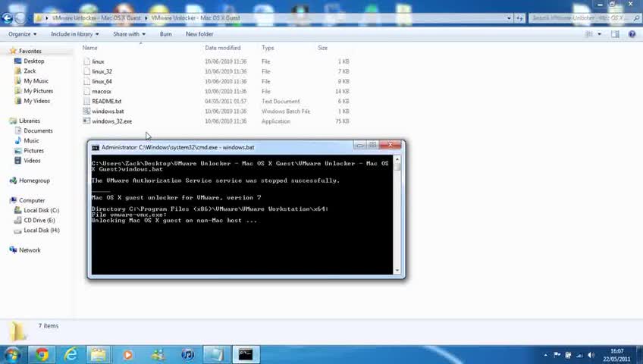This screenshot has width=643, height=364.
Task: Select the windows.bat file icon
Action: point(86,111)
